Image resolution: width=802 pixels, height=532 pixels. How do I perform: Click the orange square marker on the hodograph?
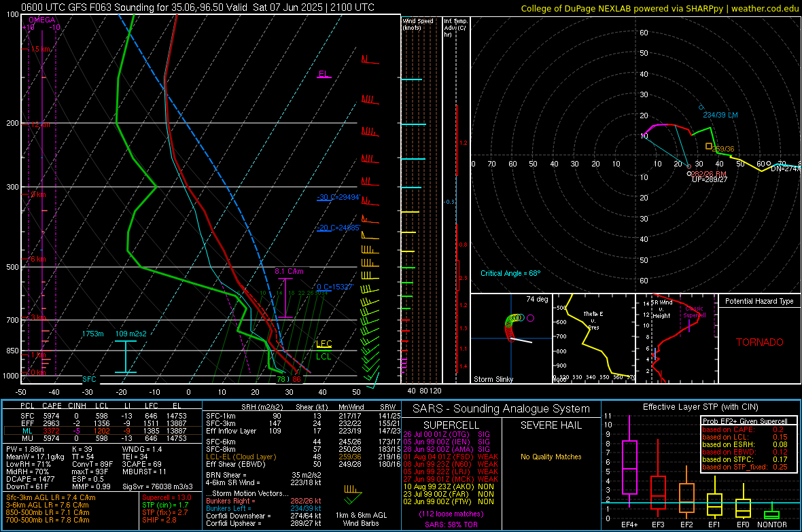[x=708, y=146]
